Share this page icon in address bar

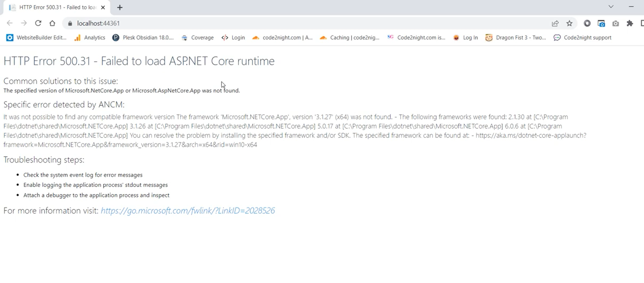pos(555,23)
